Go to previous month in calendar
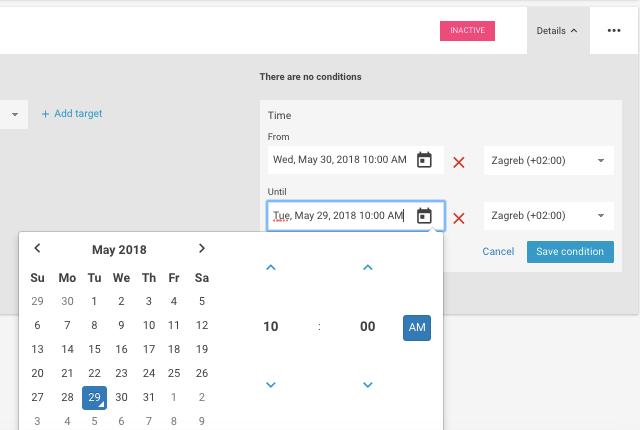This screenshot has width=640, height=430. click(x=37, y=249)
